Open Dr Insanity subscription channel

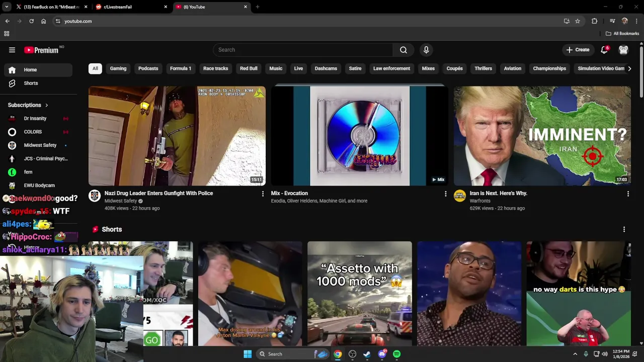(38, 119)
